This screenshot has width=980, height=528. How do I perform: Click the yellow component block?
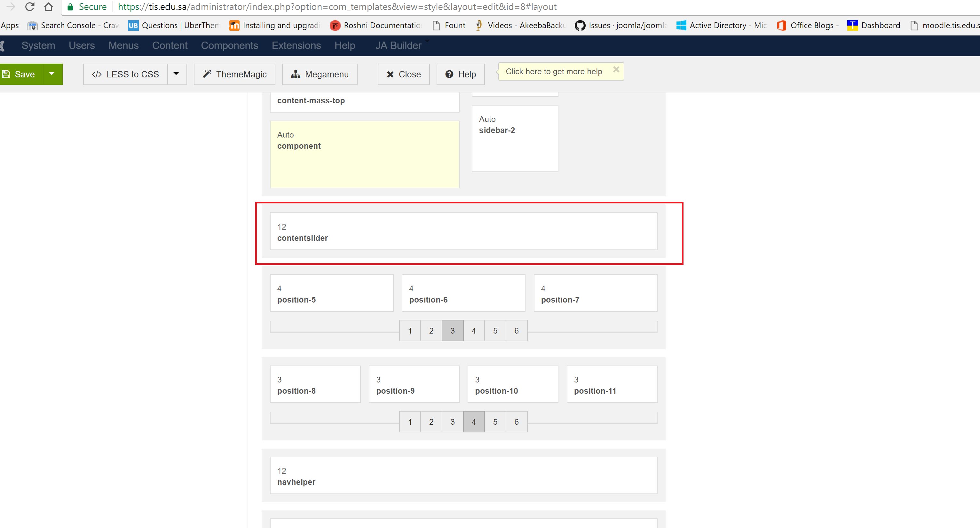click(364, 154)
